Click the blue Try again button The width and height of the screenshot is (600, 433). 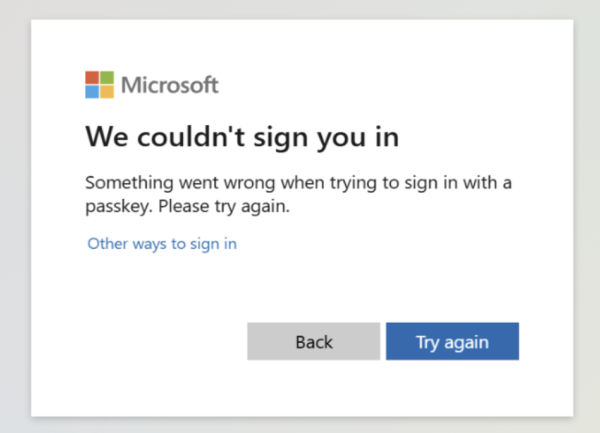point(452,341)
